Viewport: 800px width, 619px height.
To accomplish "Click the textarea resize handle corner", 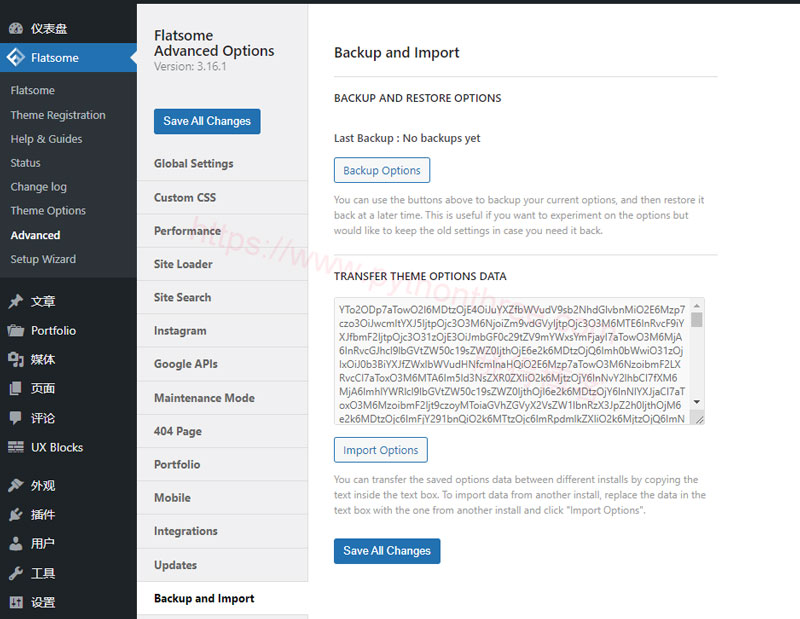I will pos(699,419).
